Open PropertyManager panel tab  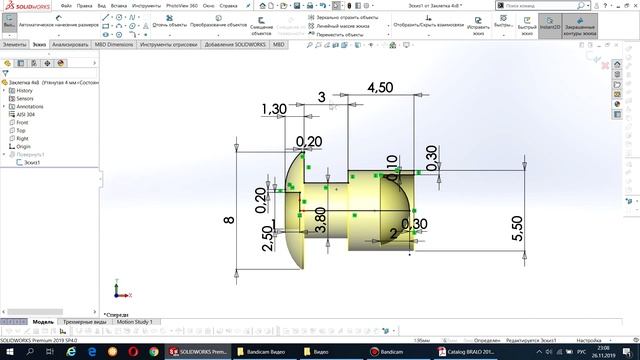tap(21, 63)
